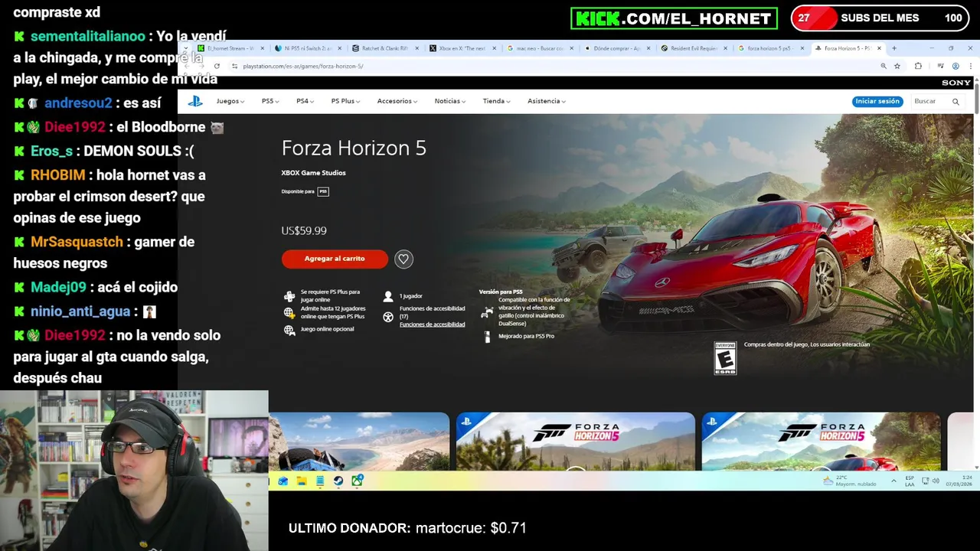Click the magnifier icon next to Buscar
Viewport: 980px width, 551px height.
[x=955, y=101]
